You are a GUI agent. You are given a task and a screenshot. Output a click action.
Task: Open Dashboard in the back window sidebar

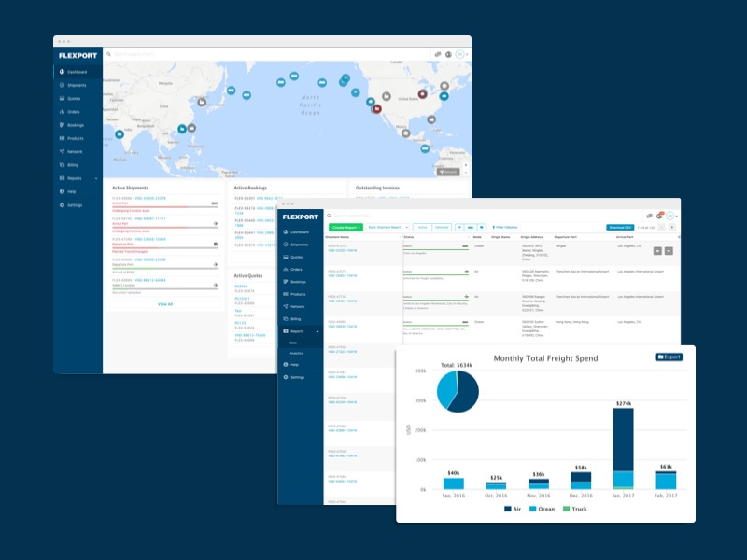tap(78, 72)
